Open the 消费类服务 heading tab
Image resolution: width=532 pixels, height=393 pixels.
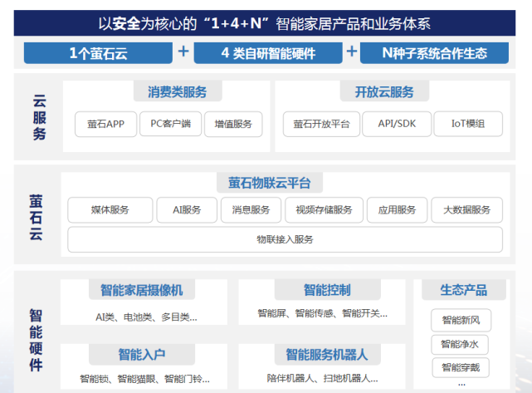pos(178,91)
